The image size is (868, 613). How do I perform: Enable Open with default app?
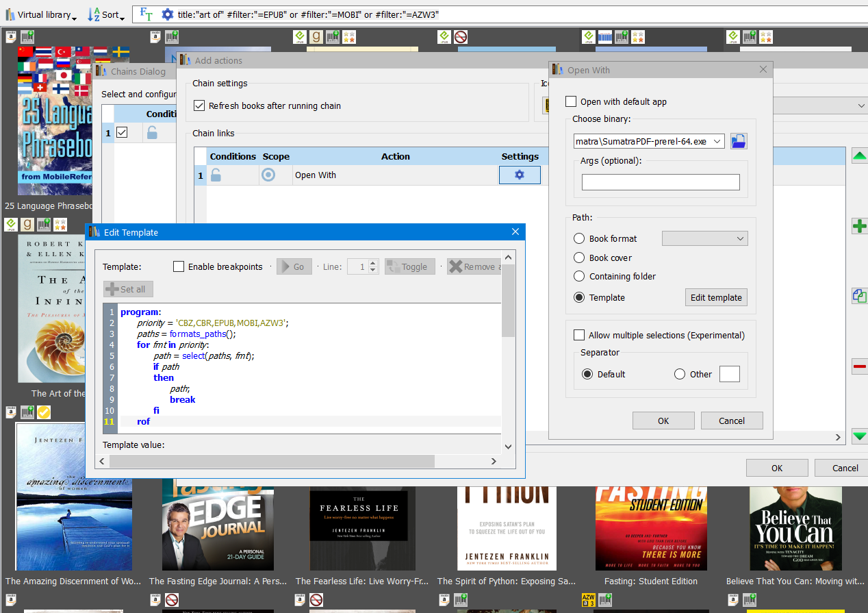tap(571, 101)
